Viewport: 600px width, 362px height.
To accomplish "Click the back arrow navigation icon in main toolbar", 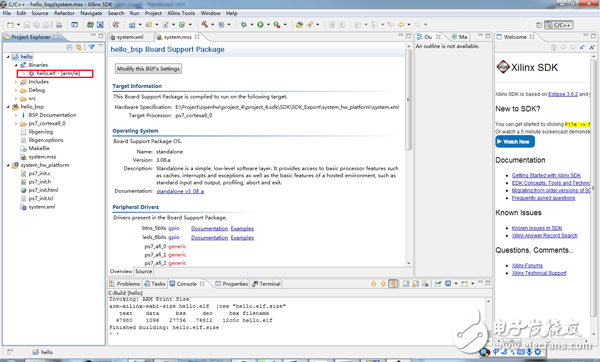I will pos(401,24).
